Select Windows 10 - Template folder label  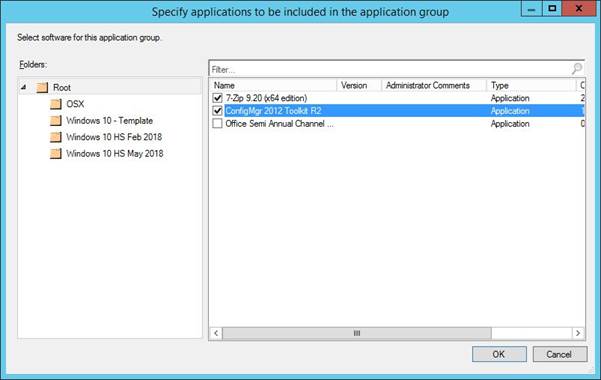pyautogui.click(x=110, y=120)
